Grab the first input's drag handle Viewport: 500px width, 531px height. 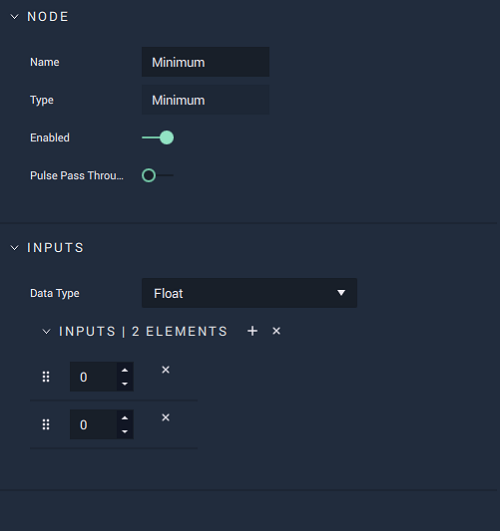pyautogui.click(x=46, y=377)
